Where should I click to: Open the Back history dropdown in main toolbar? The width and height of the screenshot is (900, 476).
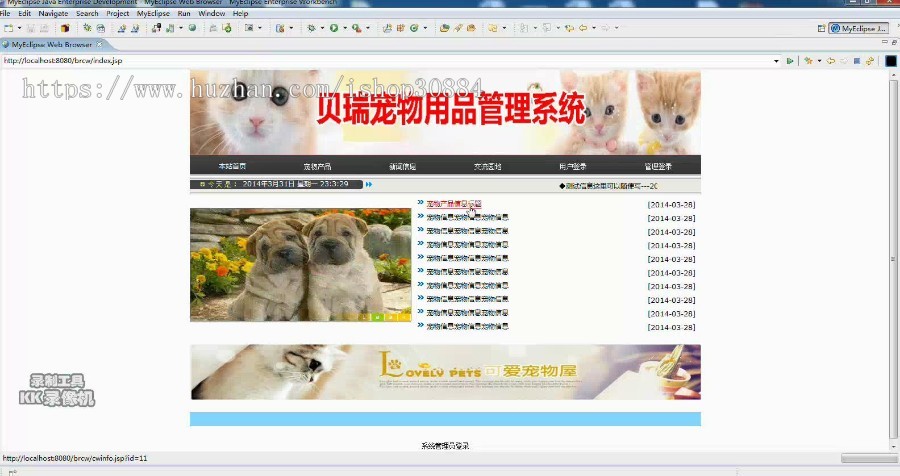pos(593,28)
